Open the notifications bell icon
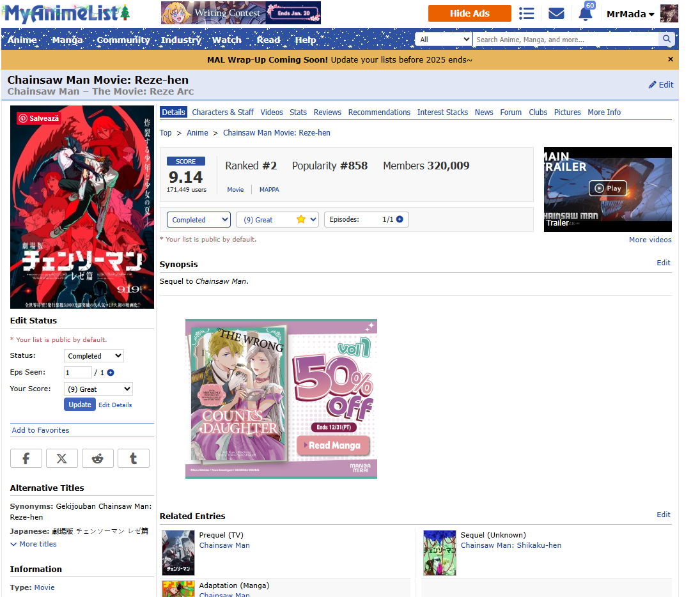 [586, 14]
